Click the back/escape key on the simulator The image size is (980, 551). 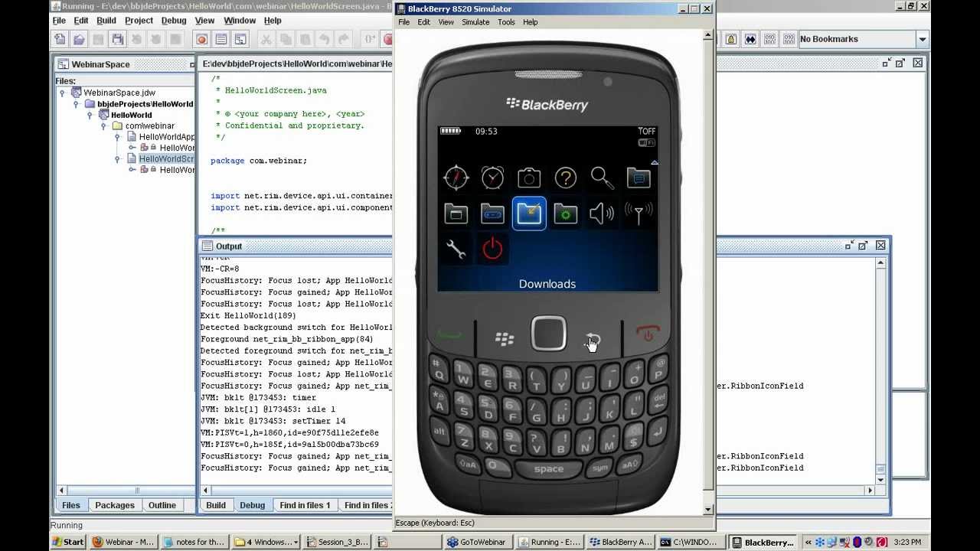point(593,338)
